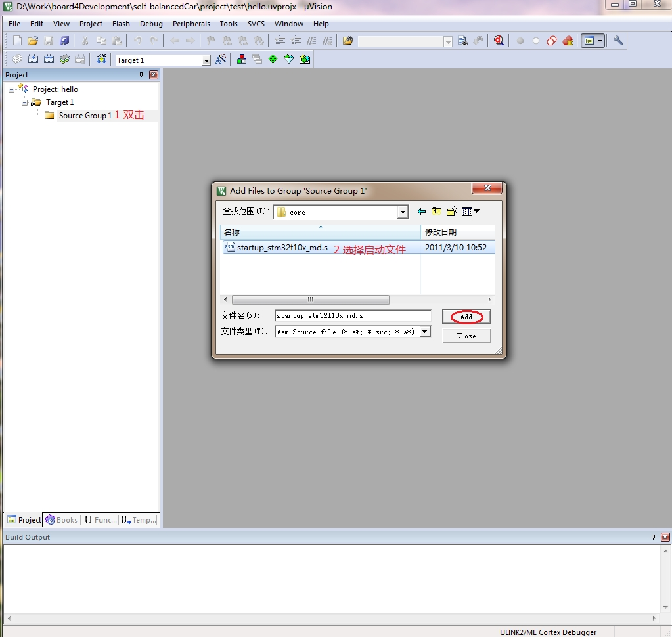Create a new file from the toolbar
This screenshot has width=672, height=637.
tap(17, 41)
